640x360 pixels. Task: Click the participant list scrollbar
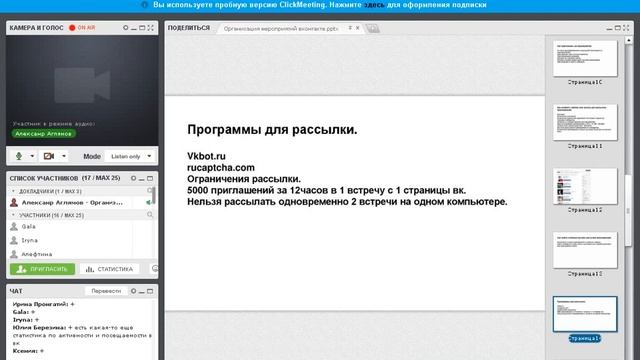pyautogui.click(x=153, y=196)
